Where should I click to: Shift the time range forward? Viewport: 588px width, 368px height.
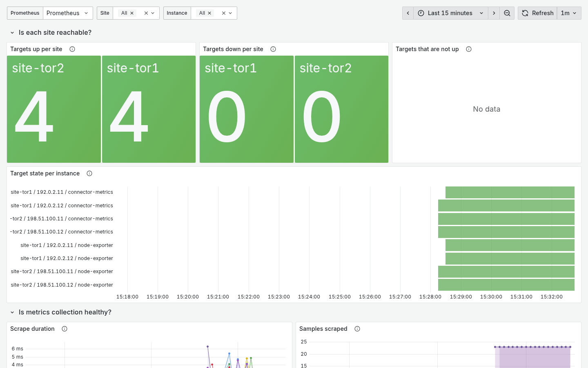[494, 13]
